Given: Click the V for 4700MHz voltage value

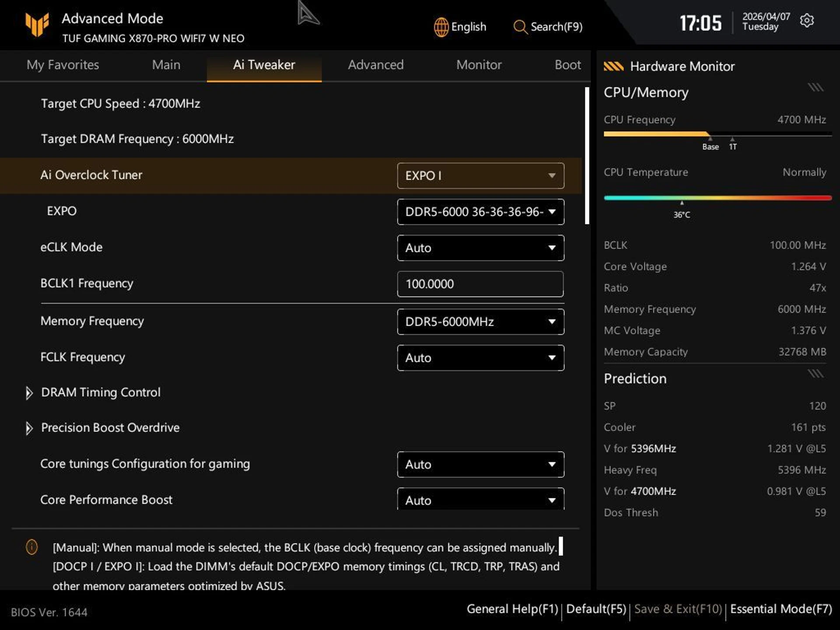Looking at the screenshot, I should click(796, 491).
